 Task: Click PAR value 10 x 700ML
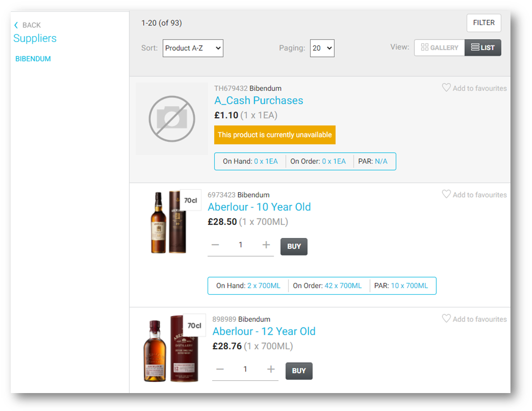410,286
